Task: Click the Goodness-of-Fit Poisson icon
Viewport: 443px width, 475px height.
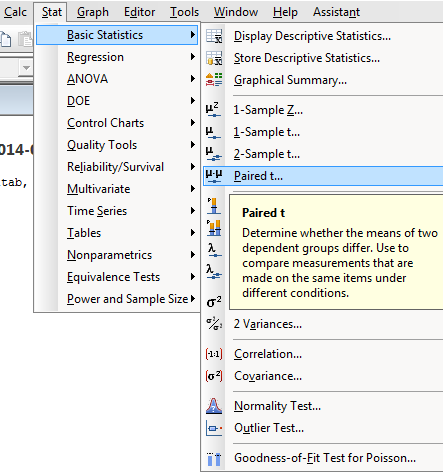Action: pyautogui.click(x=214, y=458)
